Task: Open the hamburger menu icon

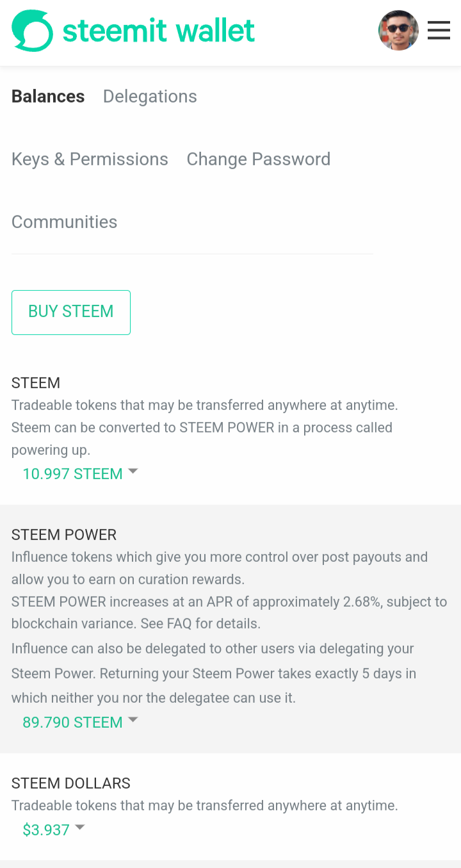Action: 439,30
